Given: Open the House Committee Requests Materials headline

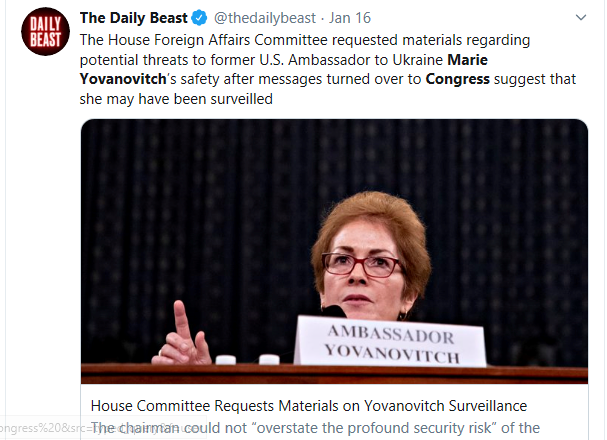Looking at the screenshot, I should [308, 406].
